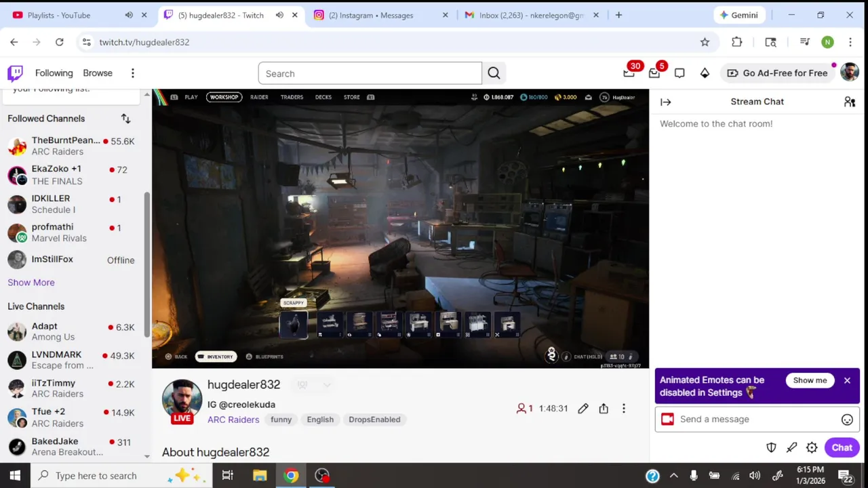Open Windows Start menu
Viewport: 868px width, 488px height.
click(x=15, y=476)
